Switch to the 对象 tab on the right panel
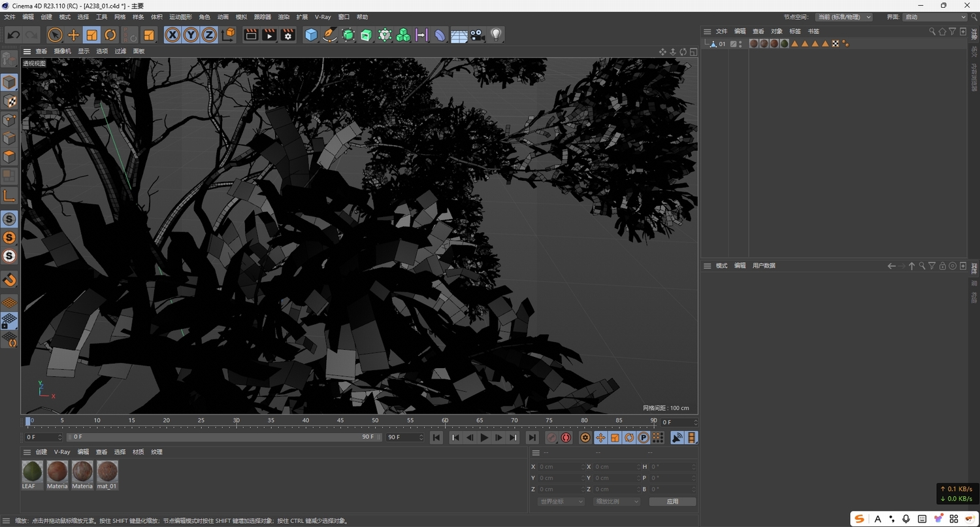Screen dimensions: 980x527 (x=776, y=31)
